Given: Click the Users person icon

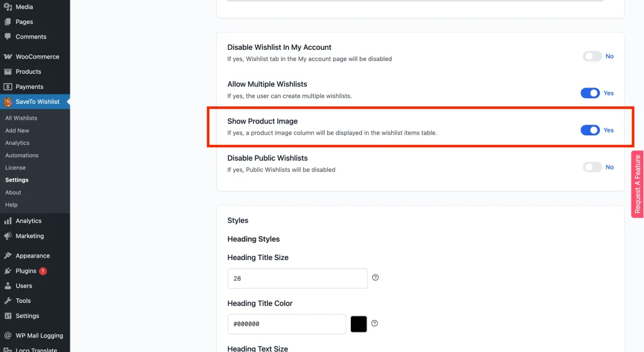Looking at the screenshot, I should click(8, 286).
